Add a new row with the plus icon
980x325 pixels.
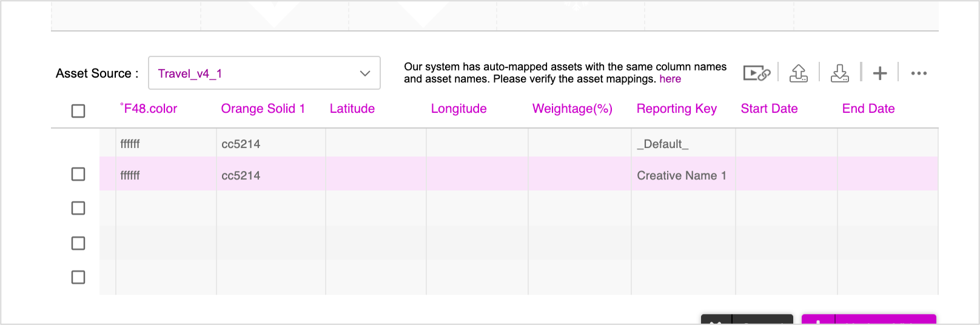pos(880,73)
